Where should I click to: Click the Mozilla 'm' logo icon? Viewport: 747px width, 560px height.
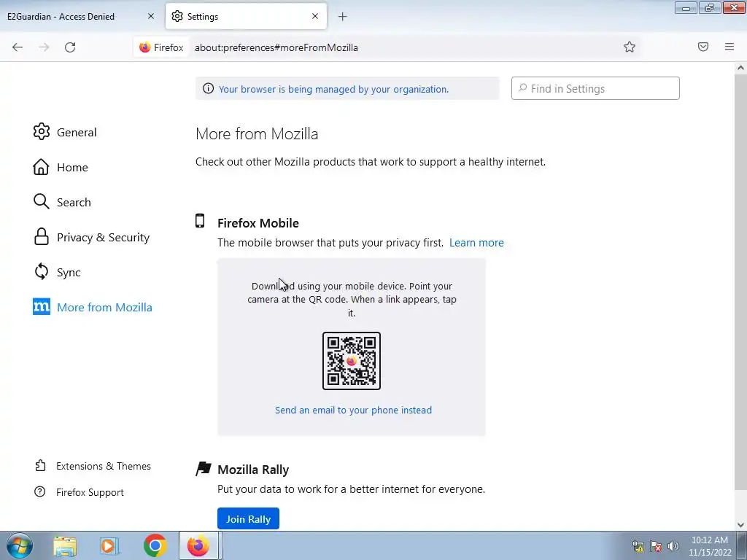(x=42, y=307)
